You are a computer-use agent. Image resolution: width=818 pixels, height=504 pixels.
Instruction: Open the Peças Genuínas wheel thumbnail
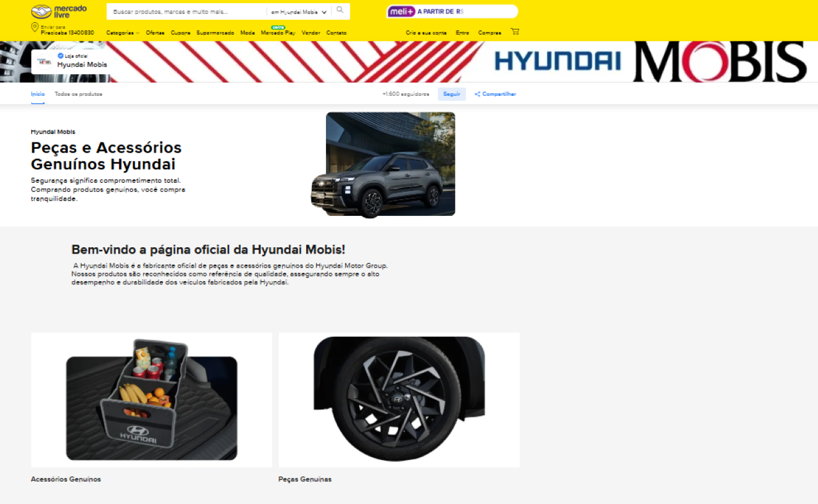(399, 401)
